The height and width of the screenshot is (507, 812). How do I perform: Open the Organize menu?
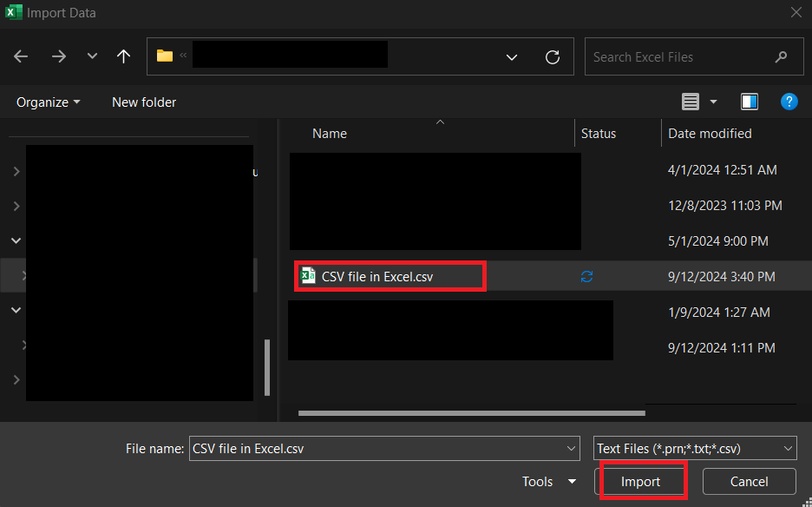coord(49,102)
